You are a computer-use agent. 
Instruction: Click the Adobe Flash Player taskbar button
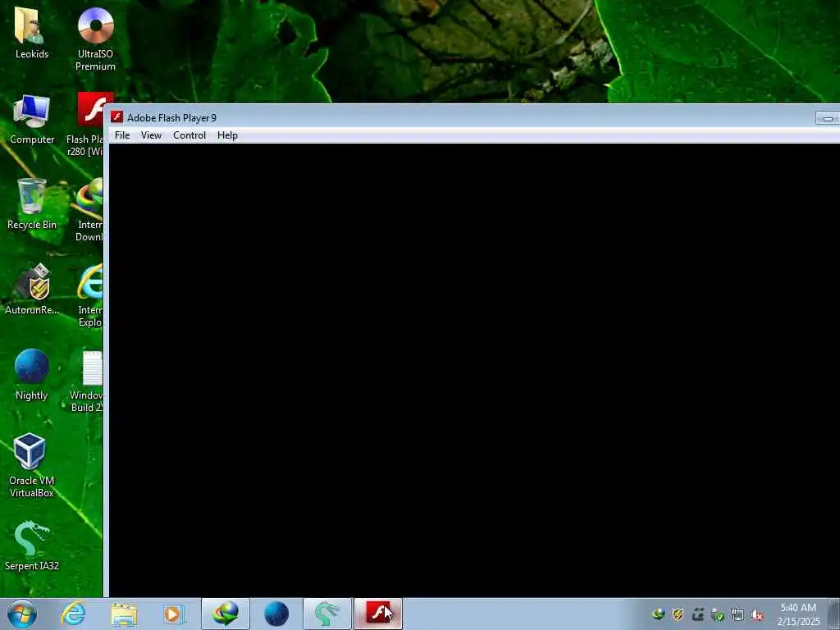coord(378,614)
